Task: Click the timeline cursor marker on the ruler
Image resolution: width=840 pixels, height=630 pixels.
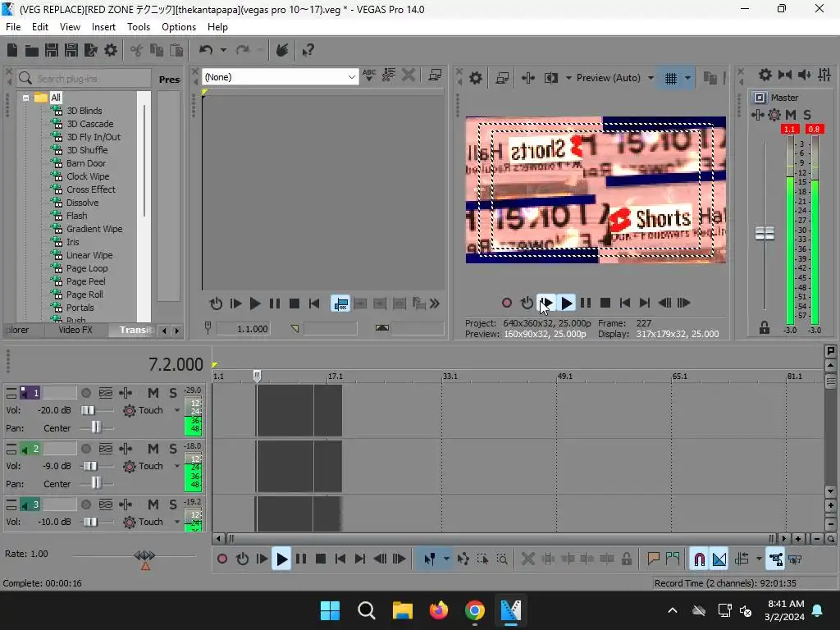Action: pyautogui.click(x=257, y=376)
